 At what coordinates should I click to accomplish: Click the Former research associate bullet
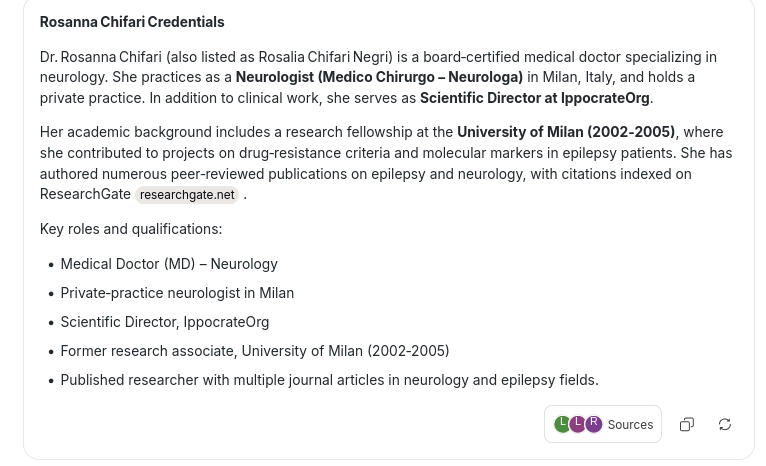254,351
